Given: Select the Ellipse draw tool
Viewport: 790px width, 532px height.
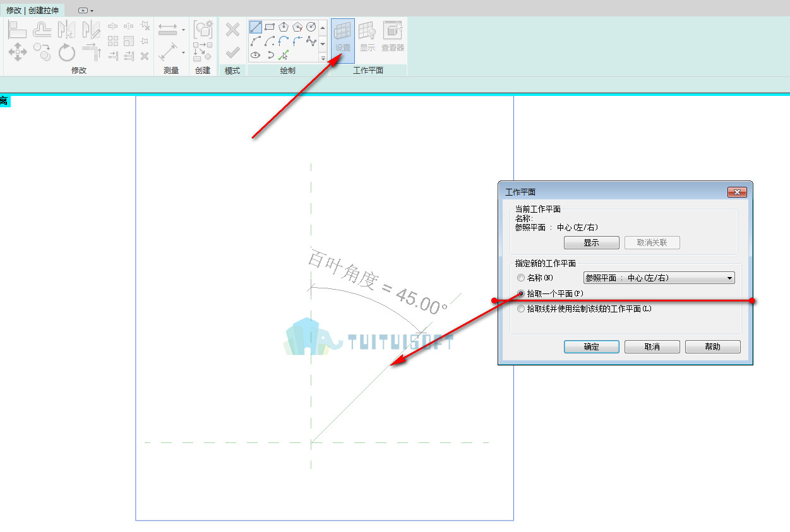Looking at the screenshot, I should click(256, 55).
